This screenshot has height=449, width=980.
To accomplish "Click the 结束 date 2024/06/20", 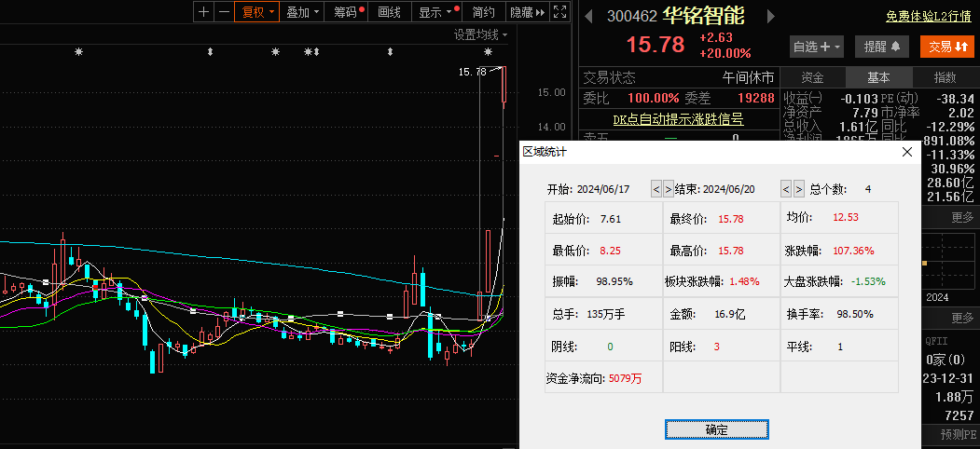I will click(729, 189).
